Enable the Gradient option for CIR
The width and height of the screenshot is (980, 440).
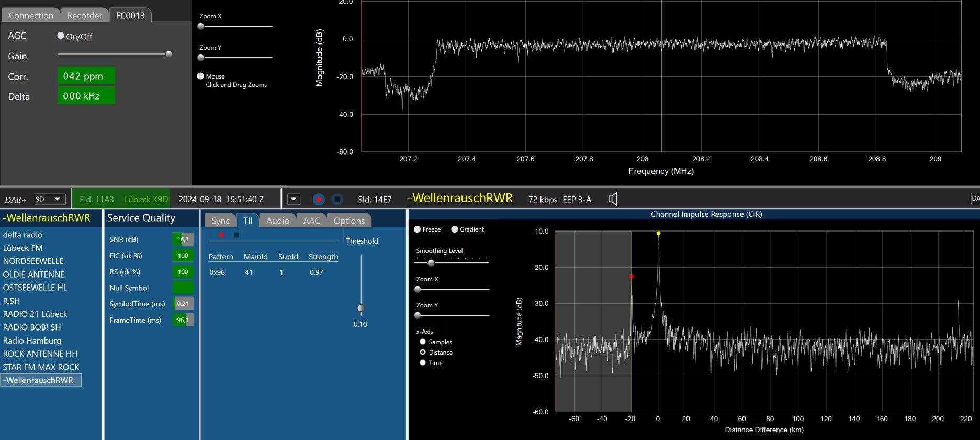(x=455, y=229)
